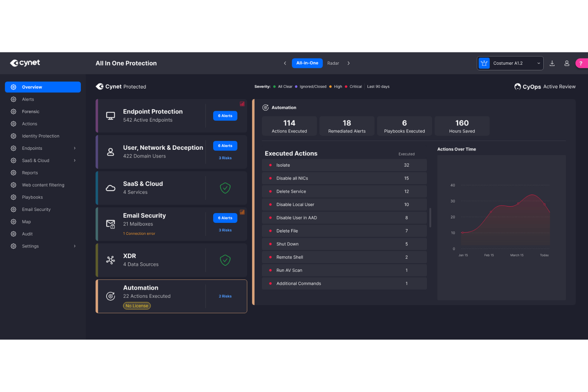Click 6 Alerts button on User, Network & Deception
Image resolution: width=588 pixels, height=392 pixels.
tap(225, 146)
